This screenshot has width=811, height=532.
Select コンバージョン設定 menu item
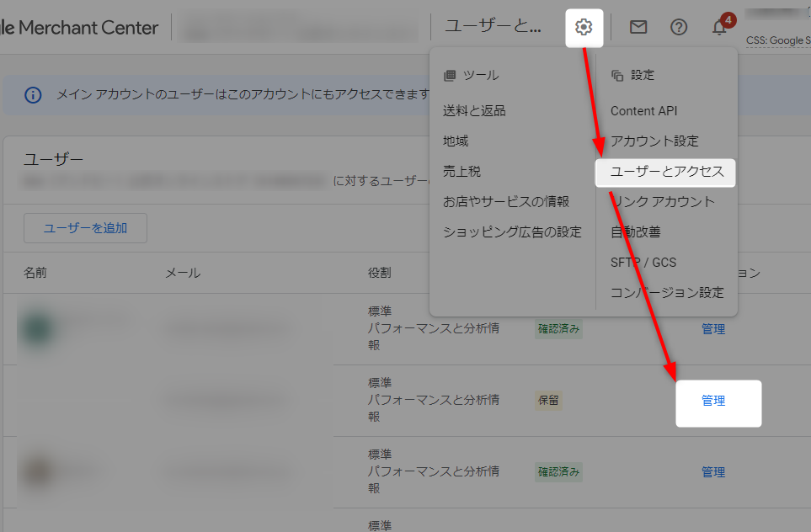pos(667,293)
